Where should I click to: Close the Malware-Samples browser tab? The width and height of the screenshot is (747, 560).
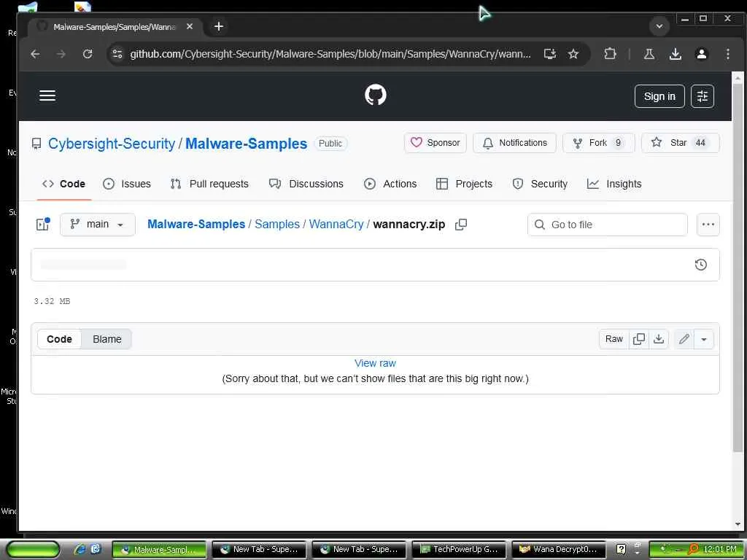(x=190, y=27)
